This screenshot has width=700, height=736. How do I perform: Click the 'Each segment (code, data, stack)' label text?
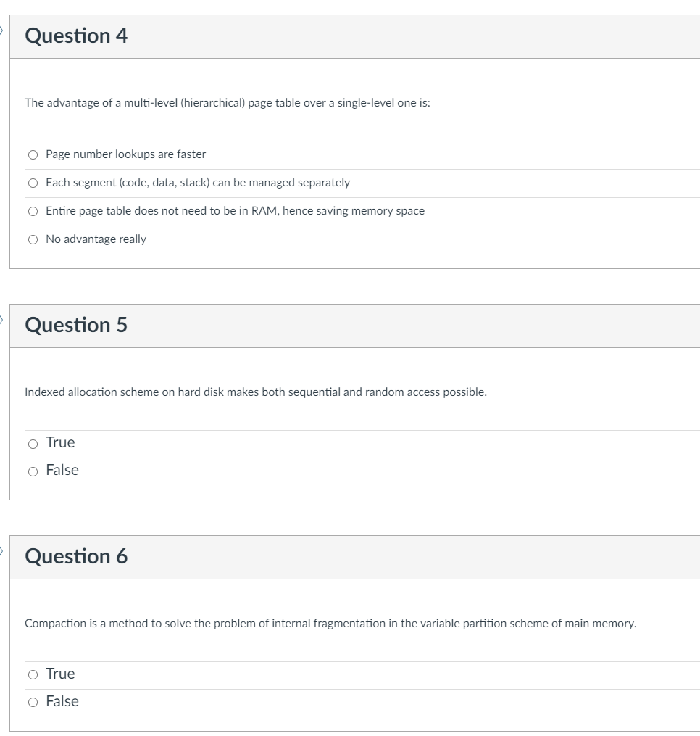click(198, 183)
